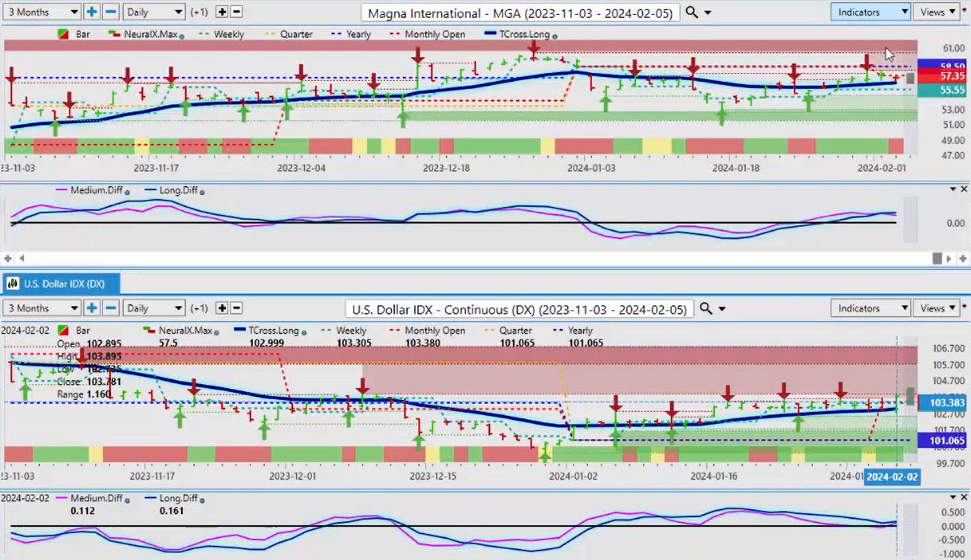This screenshot has width=971, height=560.
Task: Click the 57.35 red price label on MGA axis
Action: click(x=942, y=76)
